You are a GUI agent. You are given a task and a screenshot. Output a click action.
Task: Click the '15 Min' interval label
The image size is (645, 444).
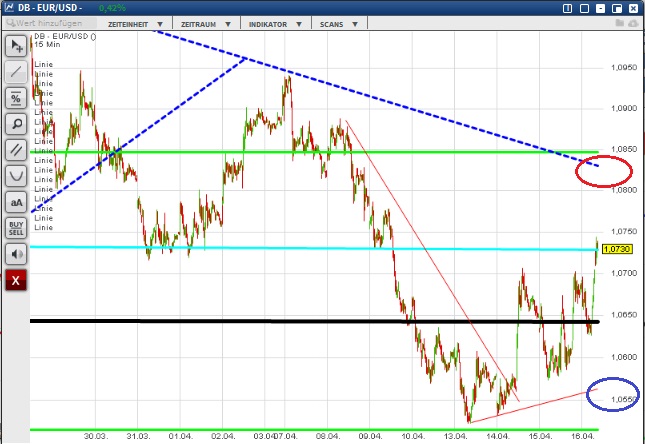click(47, 44)
